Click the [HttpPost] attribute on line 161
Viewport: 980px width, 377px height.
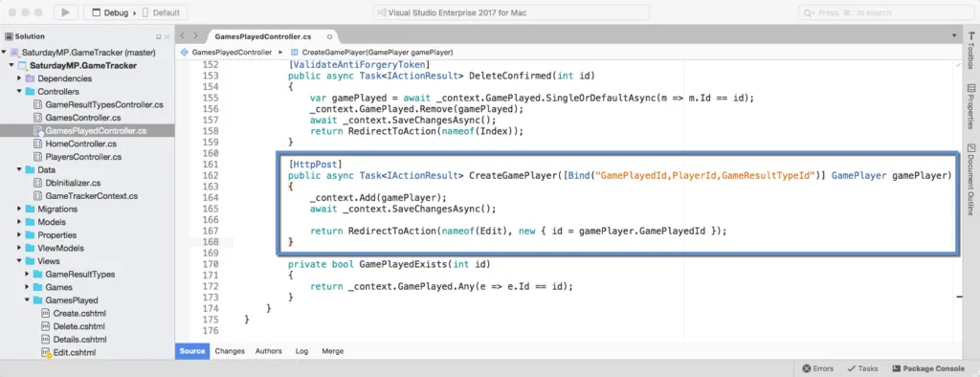315,164
